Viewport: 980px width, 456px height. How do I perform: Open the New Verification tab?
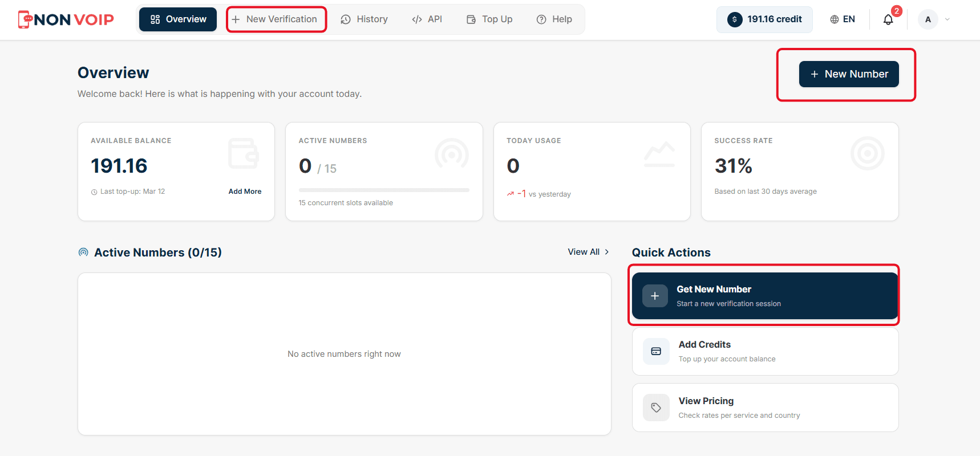276,19
